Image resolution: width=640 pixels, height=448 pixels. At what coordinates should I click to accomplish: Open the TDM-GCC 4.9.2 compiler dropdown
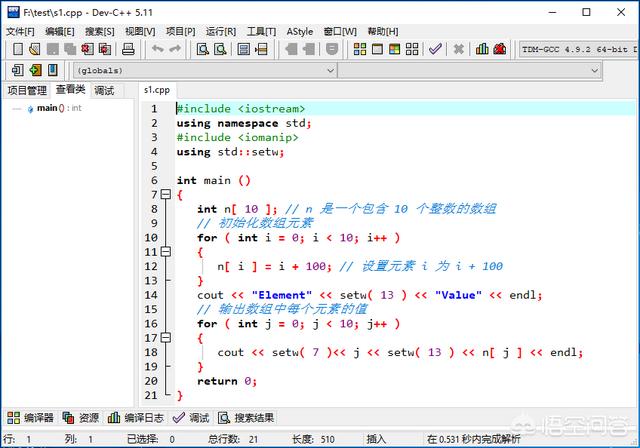(578, 49)
